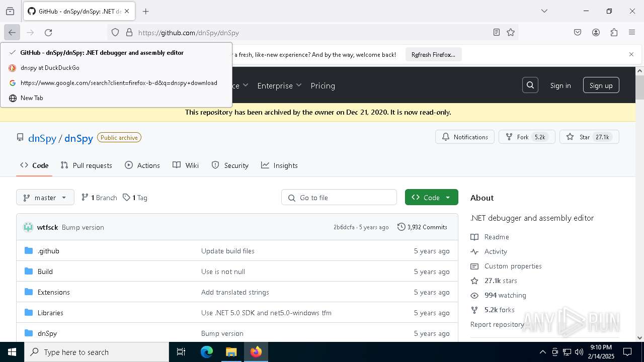Select current GitHub dnSpy history entry

coord(116,52)
